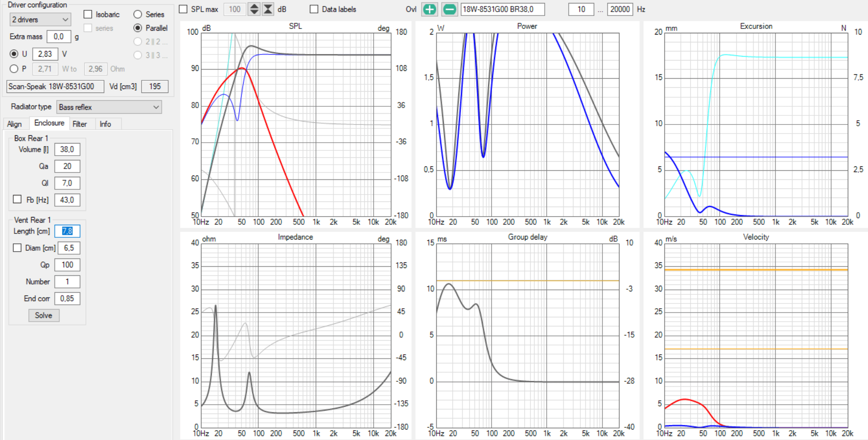The width and height of the screenshot is (868, 440).
Task: Choose the P power radio button
Action: pyautogui.click(x=14, y=69)
